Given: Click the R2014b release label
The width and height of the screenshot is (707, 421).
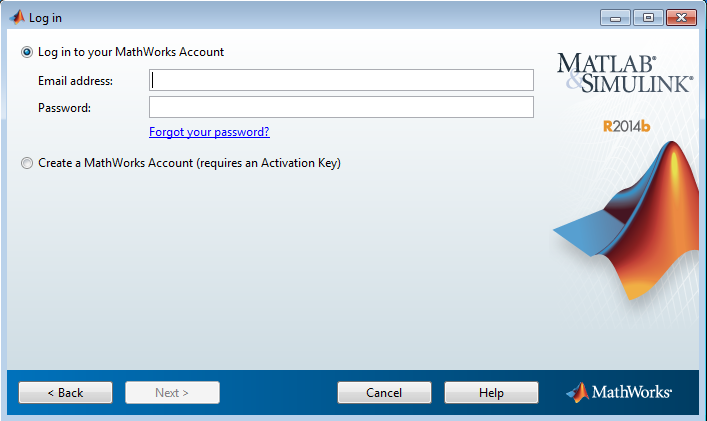Looking at the screenshot, I should [627, 126].
